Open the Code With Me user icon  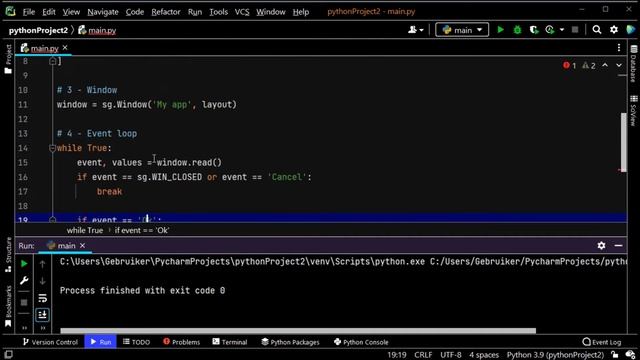pos(413,30)
